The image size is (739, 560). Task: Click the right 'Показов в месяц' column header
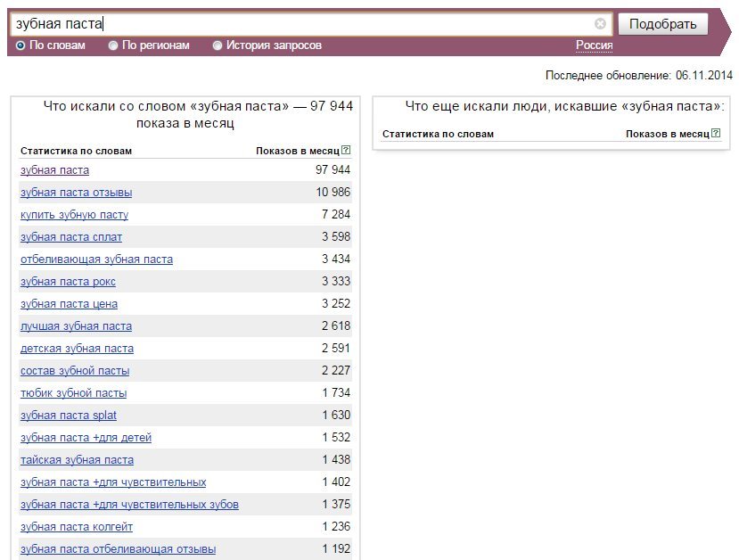coord(668,134)
